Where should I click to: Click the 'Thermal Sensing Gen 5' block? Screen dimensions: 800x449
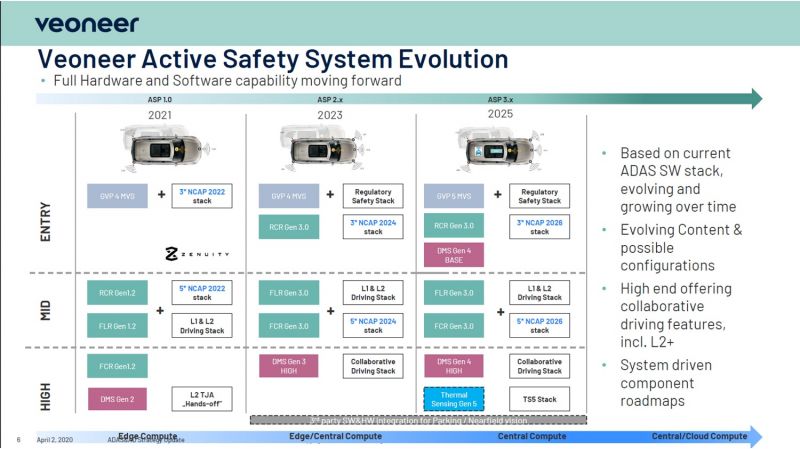(x=454, y=399)
